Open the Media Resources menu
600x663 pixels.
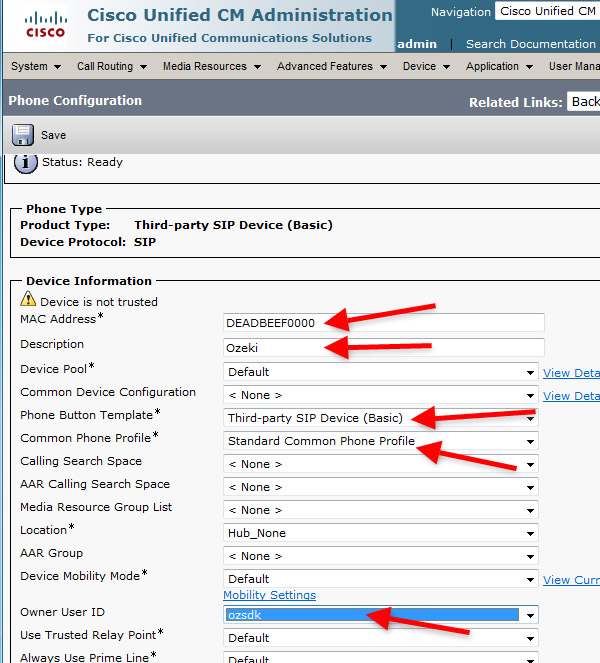pos(212,66)
